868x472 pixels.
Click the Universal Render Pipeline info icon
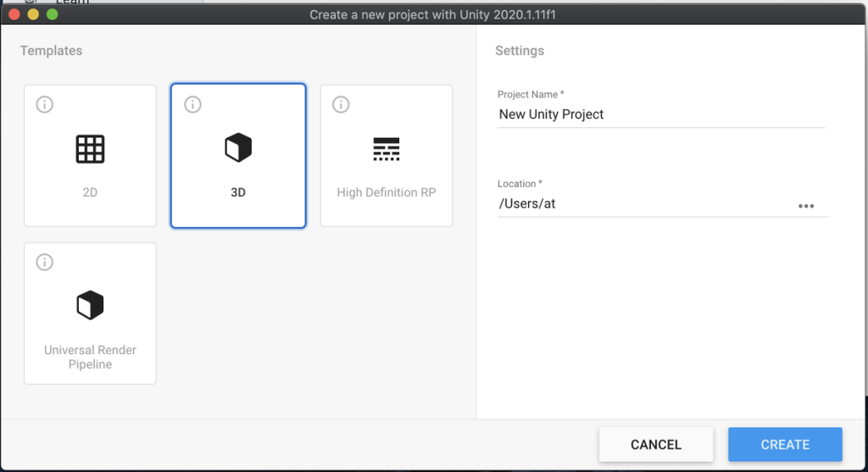[45, 262]
